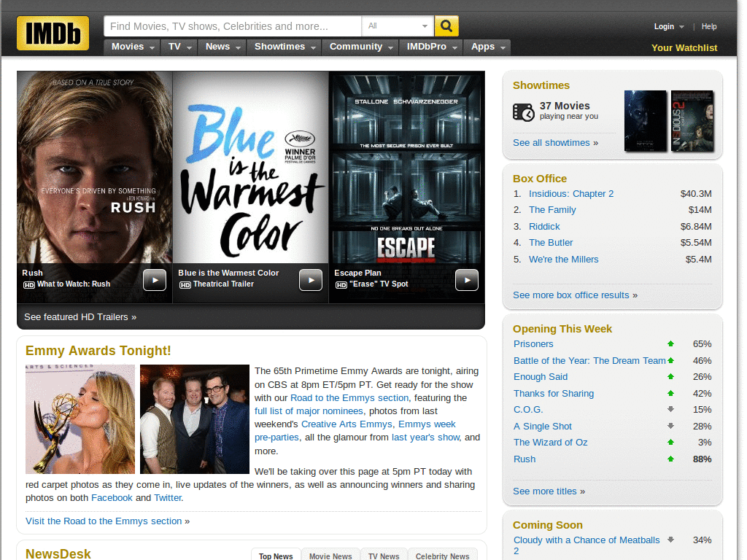Click the green up arrow beside Rush
This screenshot has height=560, width=747.
(671, 459)
